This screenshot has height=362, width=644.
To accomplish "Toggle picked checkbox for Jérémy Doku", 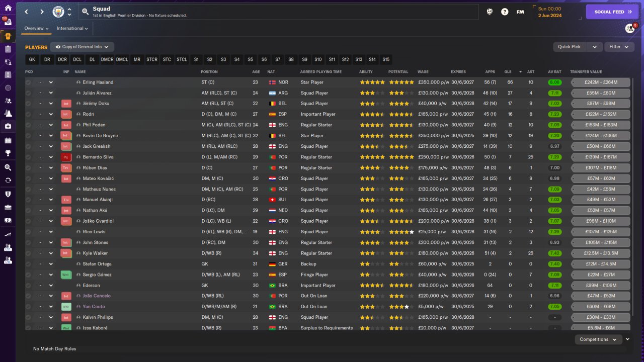I will [28, 104].
